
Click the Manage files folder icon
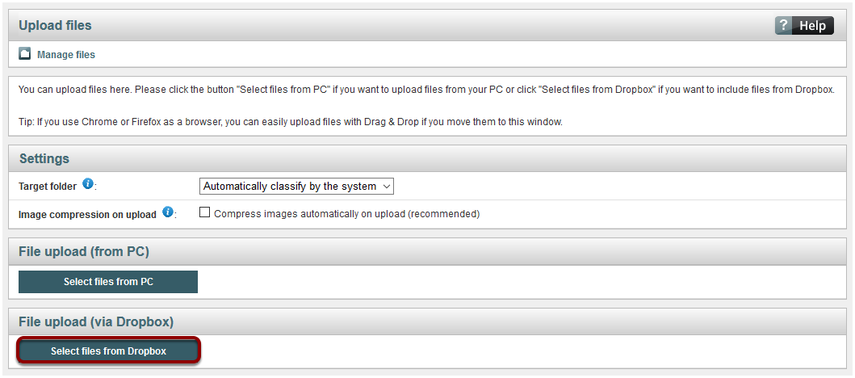[x=25, y=54]
